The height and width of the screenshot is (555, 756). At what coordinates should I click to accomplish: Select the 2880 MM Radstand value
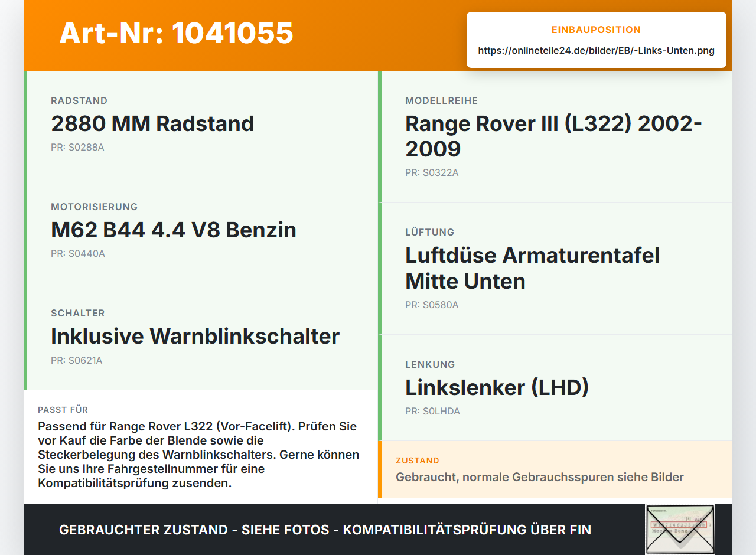click(x=152, y=124)
